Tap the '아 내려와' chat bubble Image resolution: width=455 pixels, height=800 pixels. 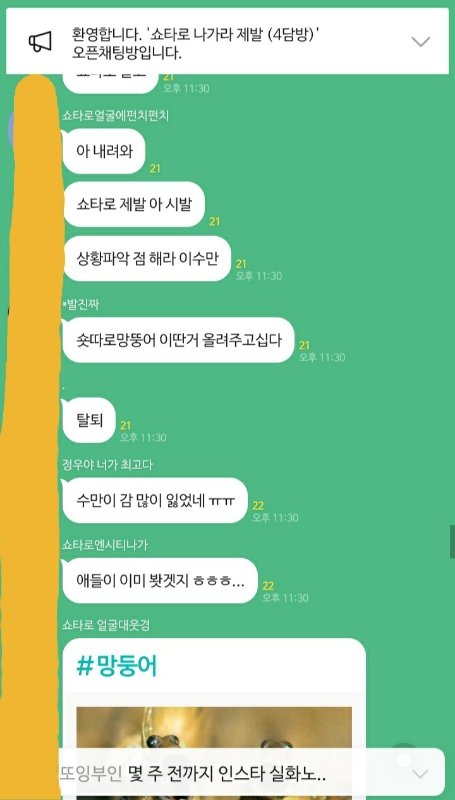pyautogui.click(x=104, y=152)
